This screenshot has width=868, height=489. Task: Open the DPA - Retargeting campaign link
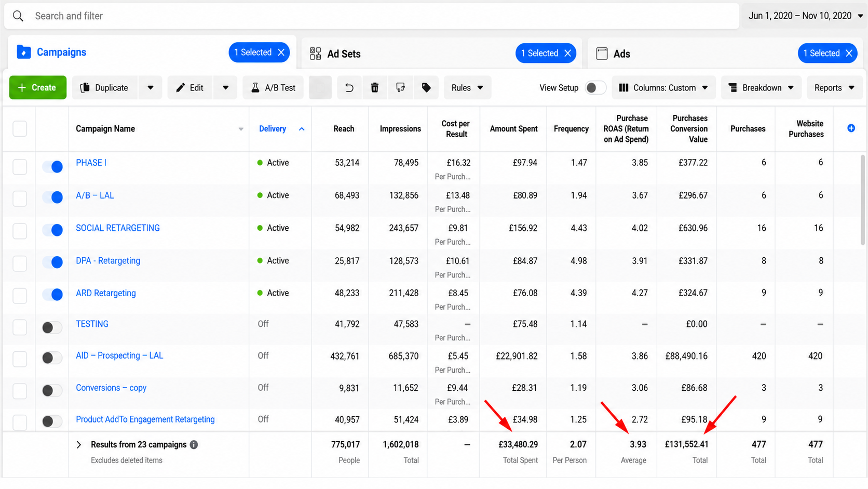(108, 261)
